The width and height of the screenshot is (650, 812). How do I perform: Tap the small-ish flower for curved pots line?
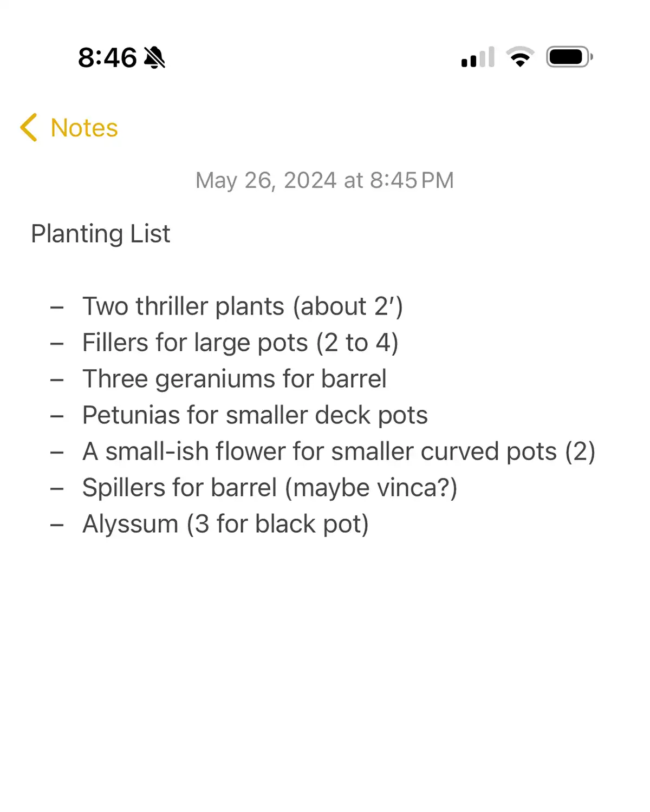pos(339,451)
